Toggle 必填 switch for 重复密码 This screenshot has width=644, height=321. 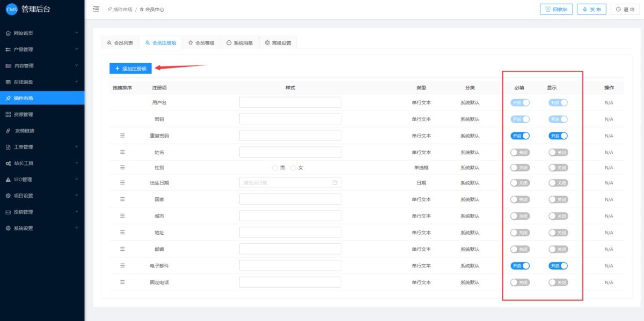(x=519, y=136)
